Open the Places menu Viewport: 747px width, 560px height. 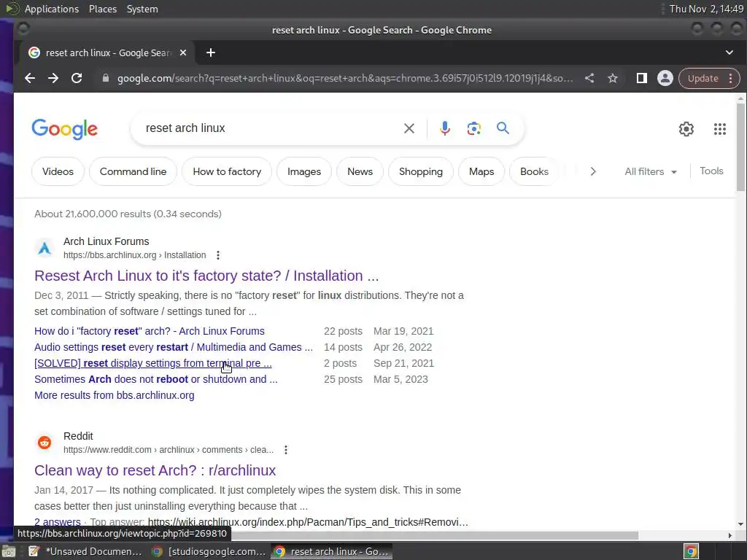click(103, 9)
